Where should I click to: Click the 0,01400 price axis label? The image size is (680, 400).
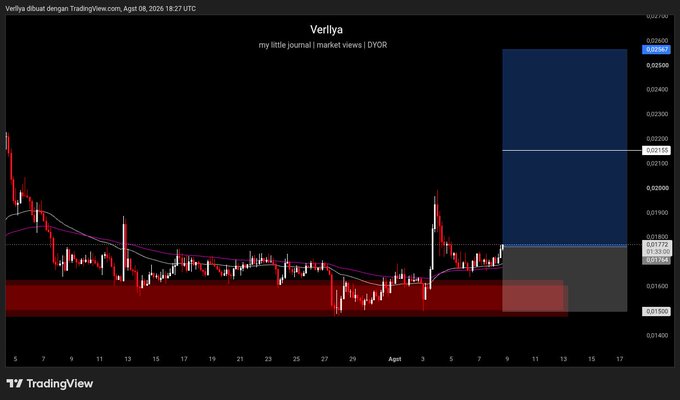point(657,335)
